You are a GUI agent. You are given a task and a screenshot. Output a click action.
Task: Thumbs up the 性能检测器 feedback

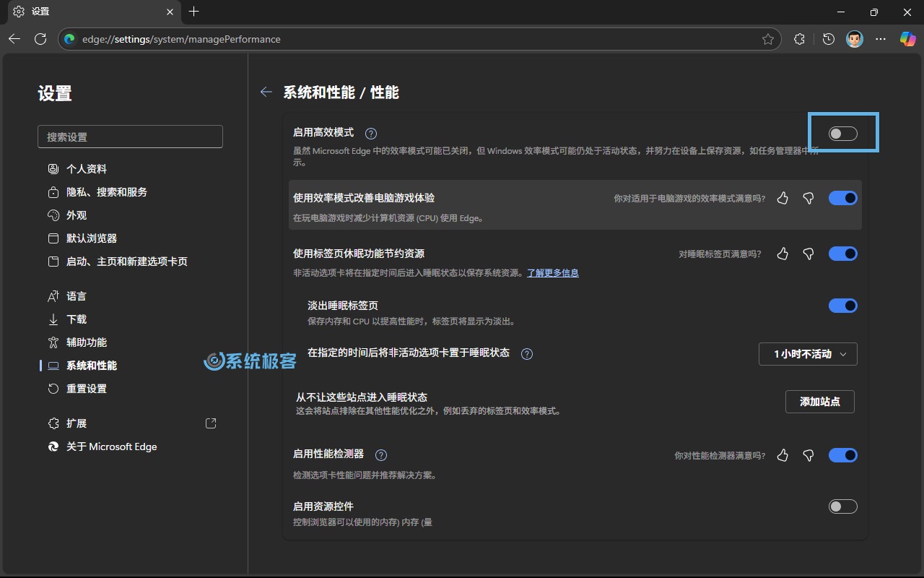tap(783, 455)
